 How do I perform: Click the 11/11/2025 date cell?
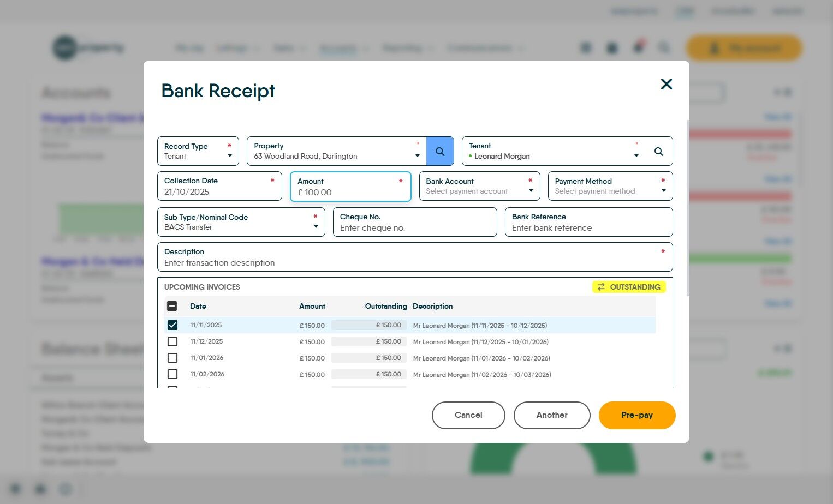(x=206, y=325)
